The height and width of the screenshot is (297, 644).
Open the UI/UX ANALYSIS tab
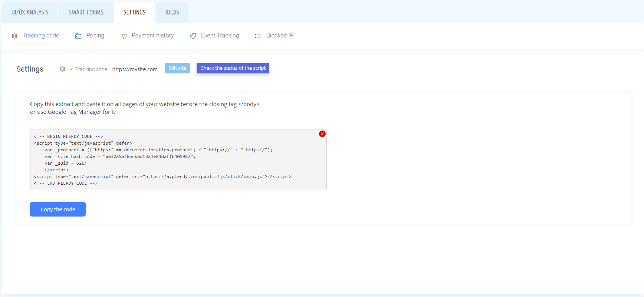(x=30, y=13)
